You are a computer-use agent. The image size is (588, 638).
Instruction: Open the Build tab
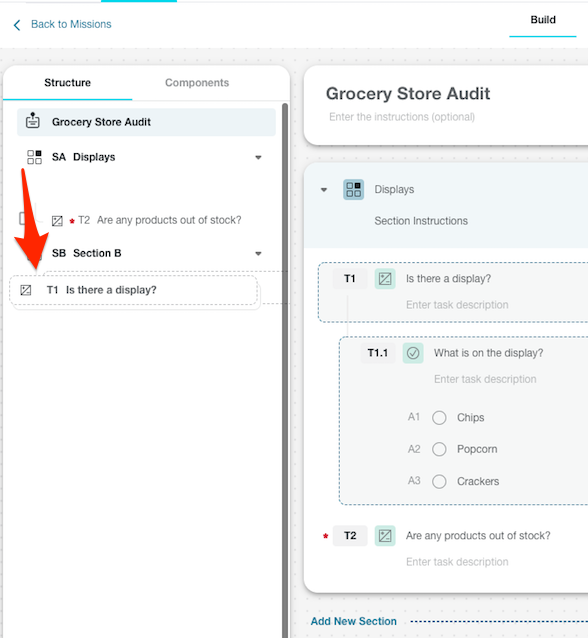click(543, 20)
